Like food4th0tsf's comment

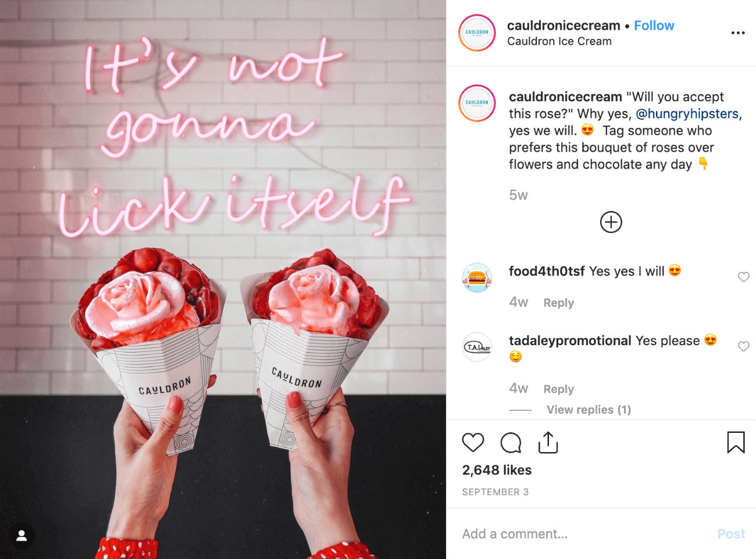point(743,277)
